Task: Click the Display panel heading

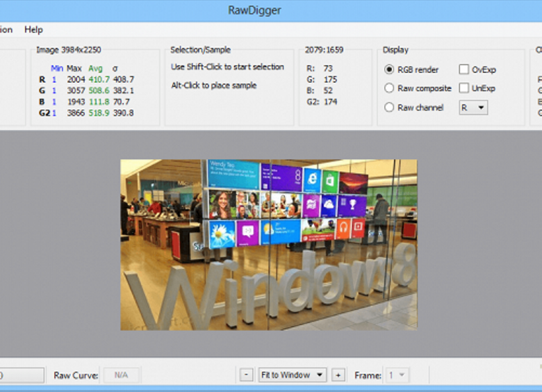Action: click(x=395, y=50)
